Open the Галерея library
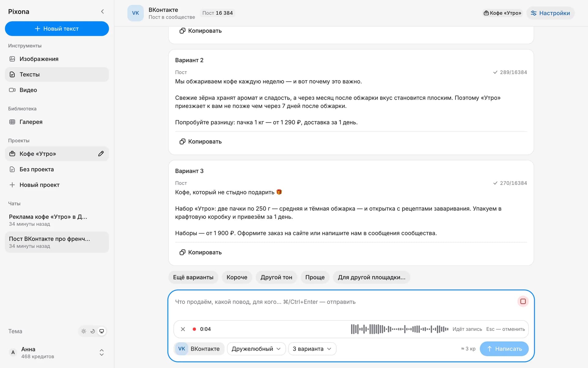 [57, 122]
